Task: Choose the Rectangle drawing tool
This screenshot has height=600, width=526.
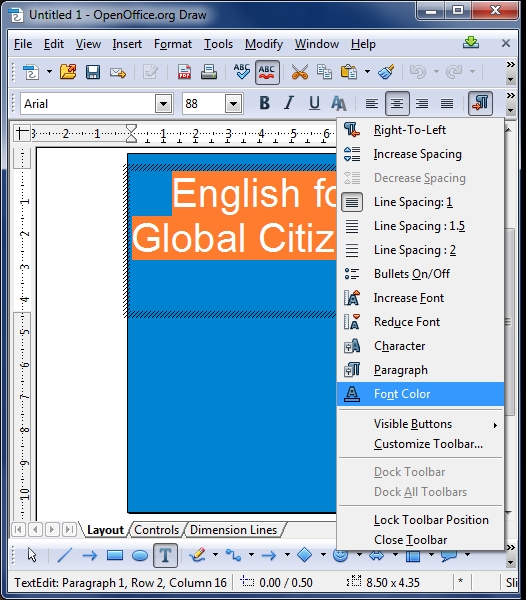Action: pyautogui.click(x=115, y=555)
